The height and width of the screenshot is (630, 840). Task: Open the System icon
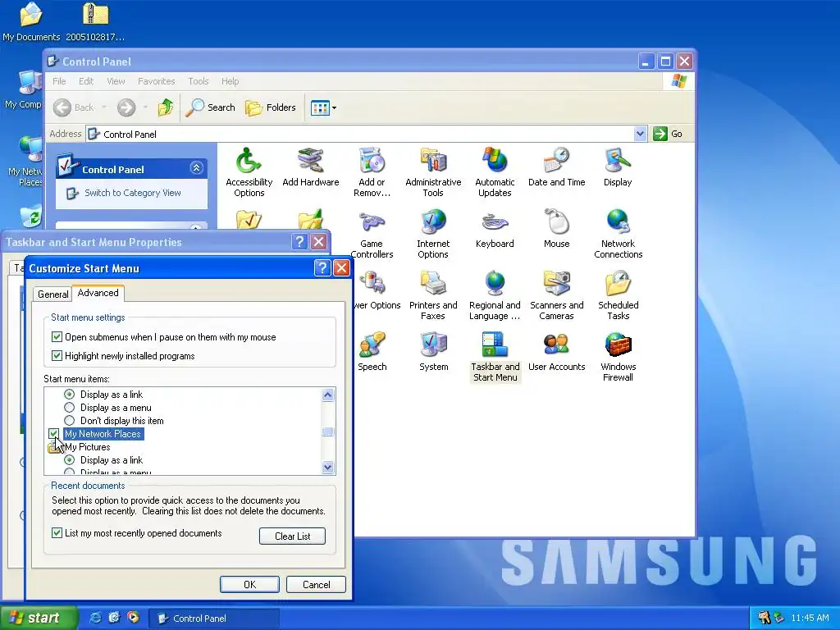[433, 352]
